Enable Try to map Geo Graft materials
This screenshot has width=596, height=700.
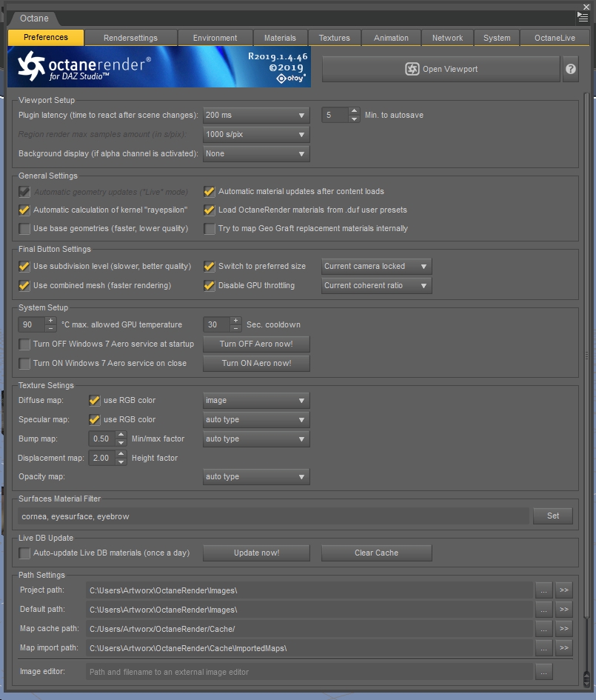[210, 229]
